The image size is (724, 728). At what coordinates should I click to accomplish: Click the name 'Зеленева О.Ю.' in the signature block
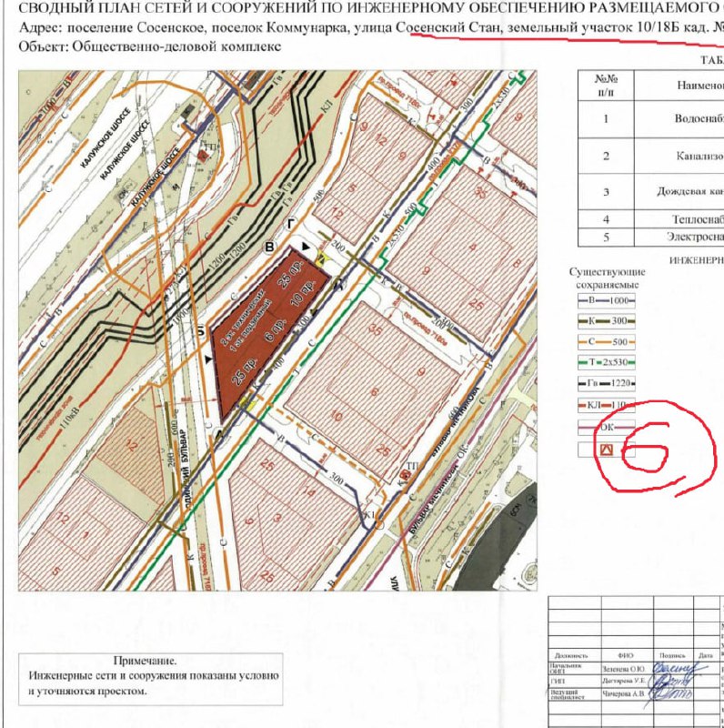pyautogui.click(x=623, y=669)
